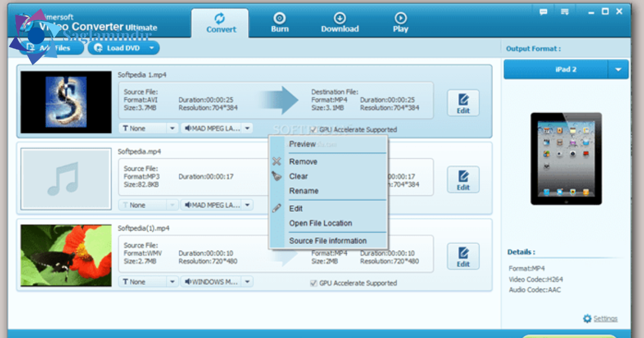Switch to the Burn tab
644x338 pixels.
coord(280,24)
